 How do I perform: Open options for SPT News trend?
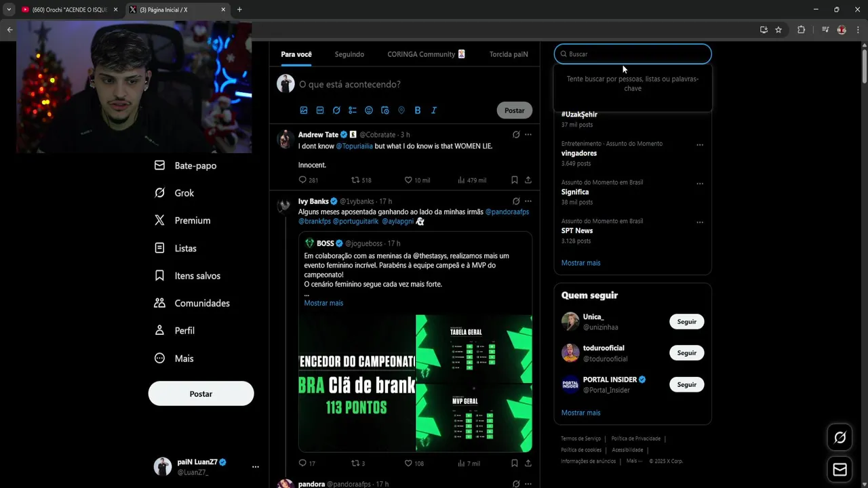(x=700, y=222)
